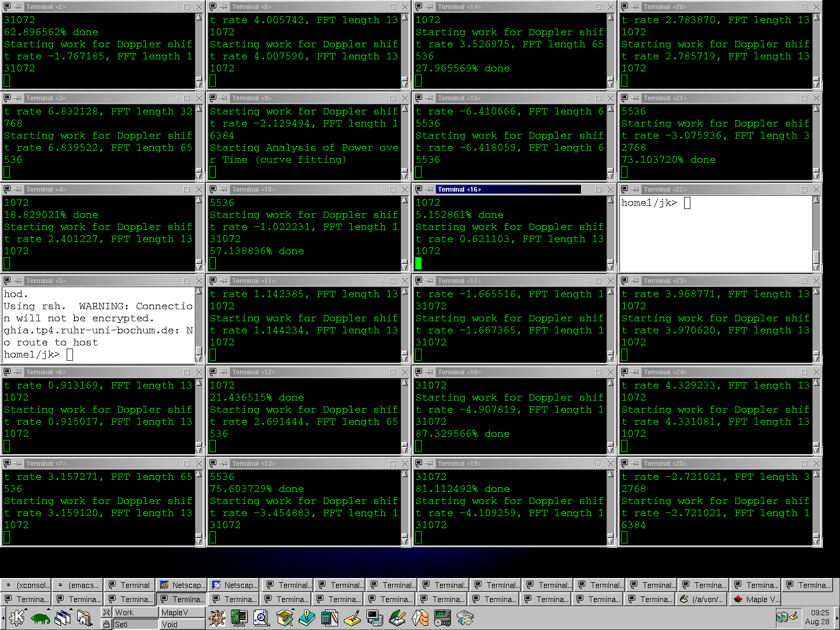Viewport: 840px width, 630px height.
Task: Launch the ship's wheel control center icon
Action: point(217,618)
